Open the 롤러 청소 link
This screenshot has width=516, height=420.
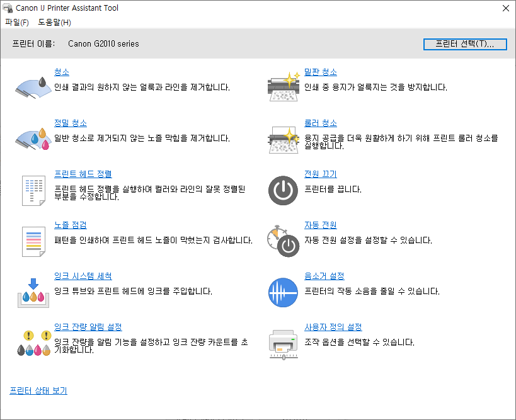(x=321, y=123)
